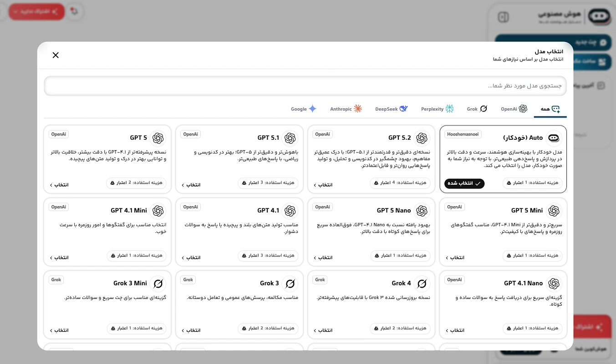616x364 pixels.
Task: Click the OpenAi tag on the GPT 4.1 Mini card
Action: [59, 207]
